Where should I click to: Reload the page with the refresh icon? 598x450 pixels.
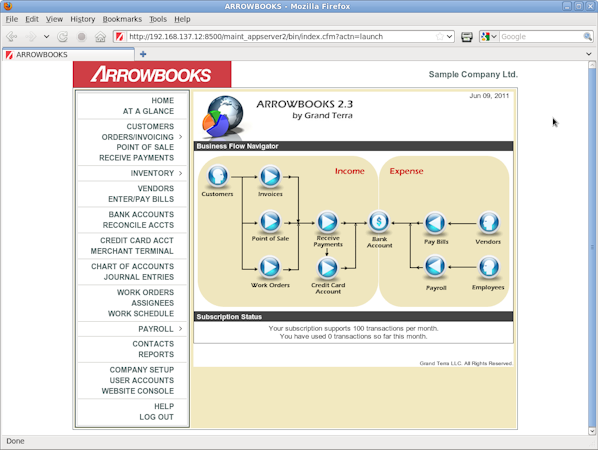(x=63, y=37)
